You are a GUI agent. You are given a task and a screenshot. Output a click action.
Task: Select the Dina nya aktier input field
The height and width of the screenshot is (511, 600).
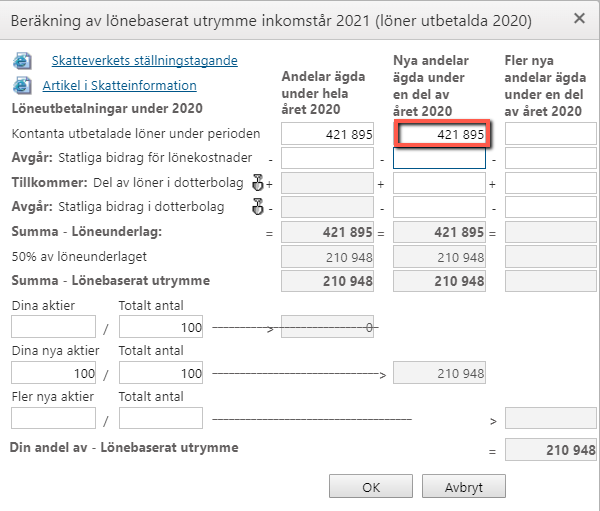[x=54, y=372]
